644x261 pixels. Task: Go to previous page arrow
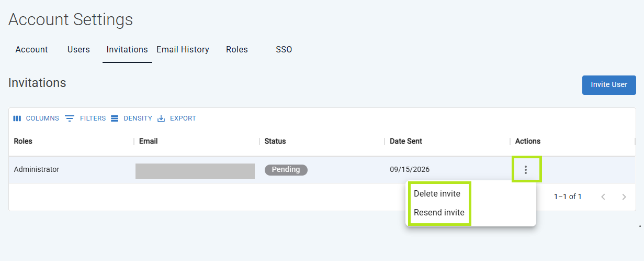tap(603, 197)
